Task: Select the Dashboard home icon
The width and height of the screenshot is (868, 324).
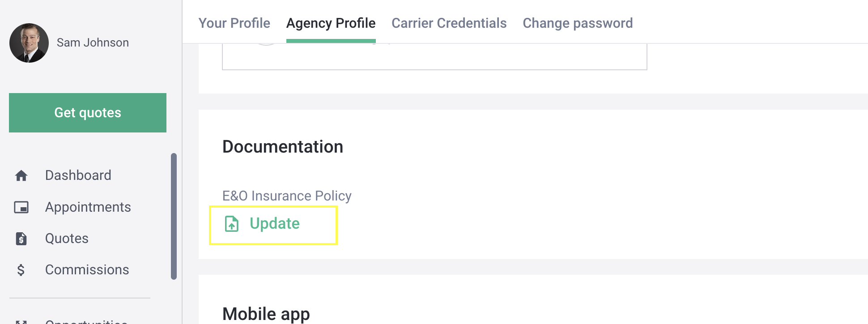Action: pos(21,175)
